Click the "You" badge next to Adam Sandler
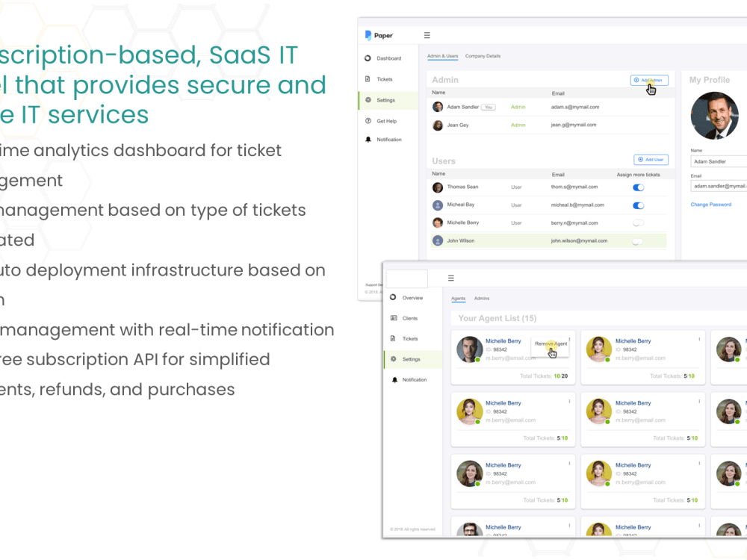The height and width of the screenshot is (560, 747). pyautogui.click(x=489, y=107)
